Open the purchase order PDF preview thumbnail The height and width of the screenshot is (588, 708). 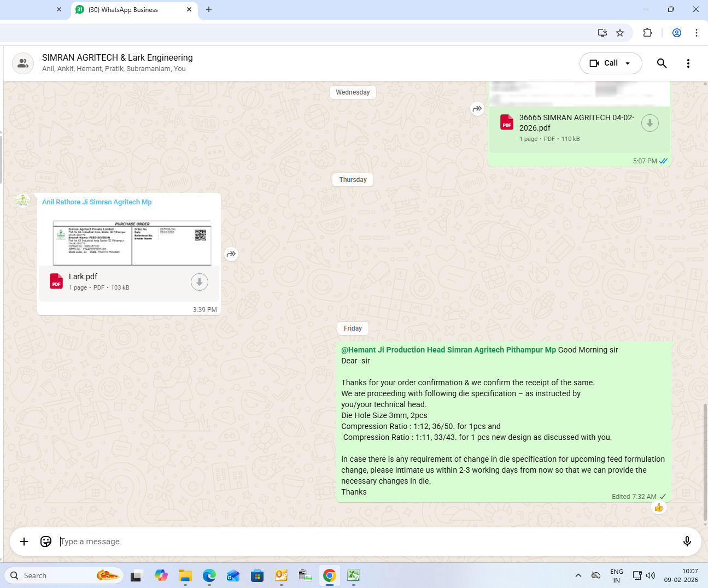click(132, 243)
